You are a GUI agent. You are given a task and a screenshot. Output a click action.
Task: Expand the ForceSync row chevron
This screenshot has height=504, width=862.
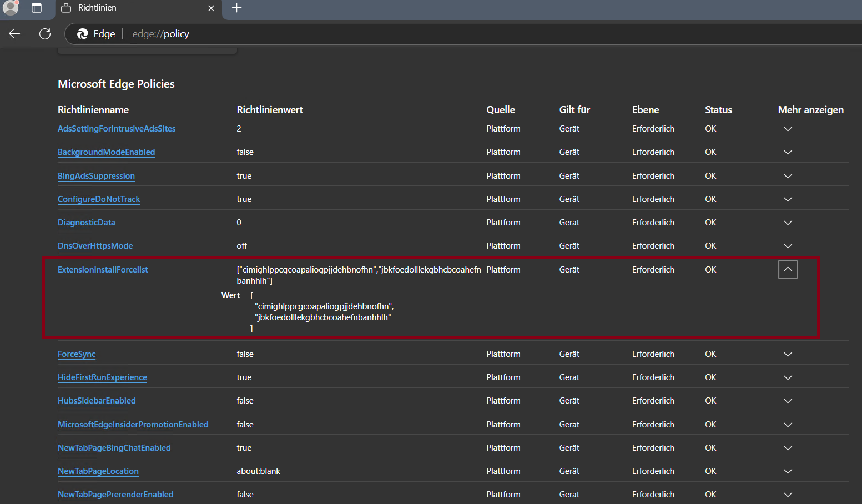(788, 354)
